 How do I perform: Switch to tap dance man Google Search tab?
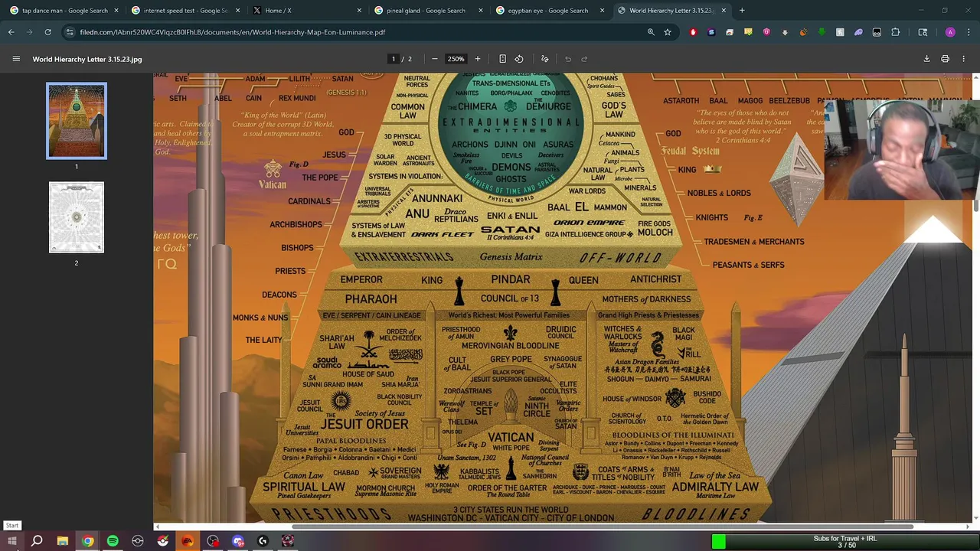point(64,11)
